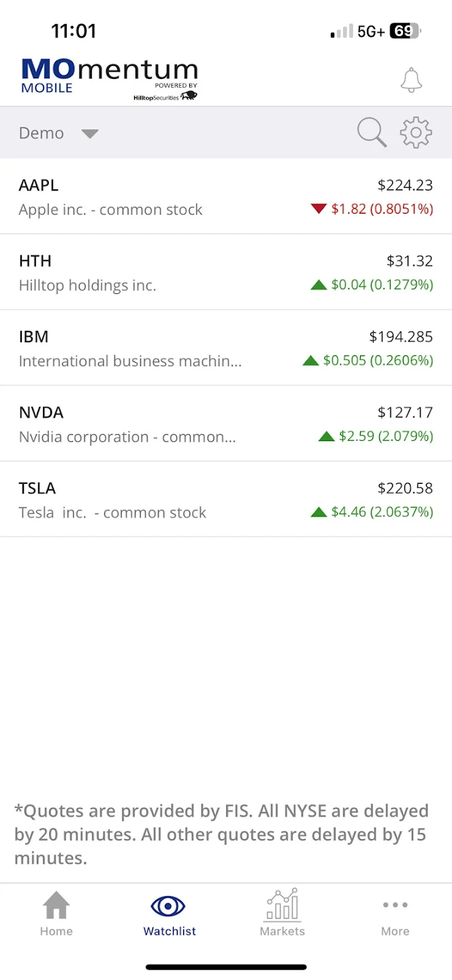452x980 pixels.
Task: Open the Demo account selector arrow
Action: 90,133
